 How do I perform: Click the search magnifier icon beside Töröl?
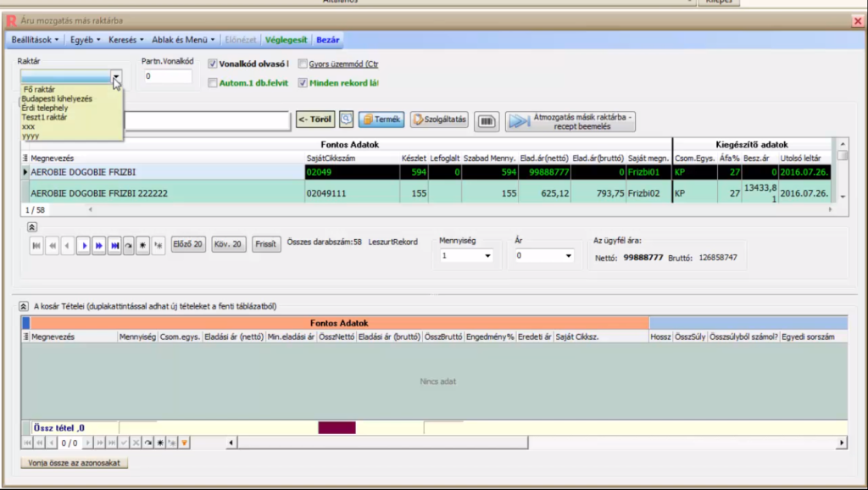[x=346, y=120]
